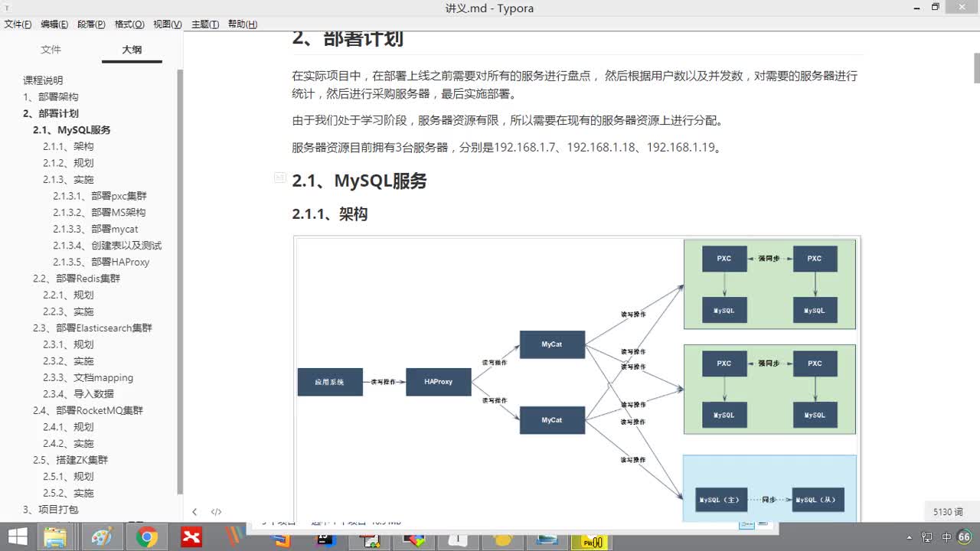Open the 格式(O) menu
This screenshot has width=980, height=551.
(129, 24)
